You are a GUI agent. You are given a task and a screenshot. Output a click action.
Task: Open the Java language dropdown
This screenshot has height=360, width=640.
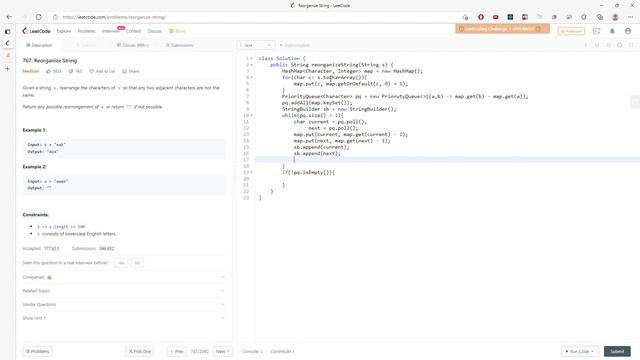[x=256, y=45]
